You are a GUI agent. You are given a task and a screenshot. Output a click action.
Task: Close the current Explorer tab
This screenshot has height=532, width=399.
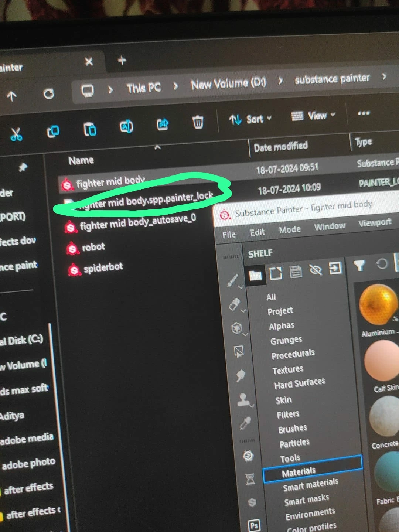(89, 62)
